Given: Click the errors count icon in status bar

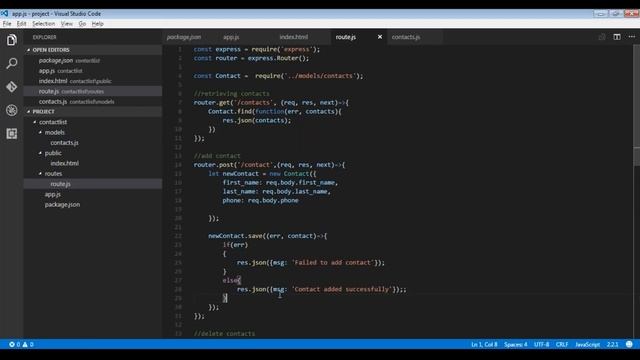Looking at the screenshot, I should pyautogui.click(x=12, y=344).
